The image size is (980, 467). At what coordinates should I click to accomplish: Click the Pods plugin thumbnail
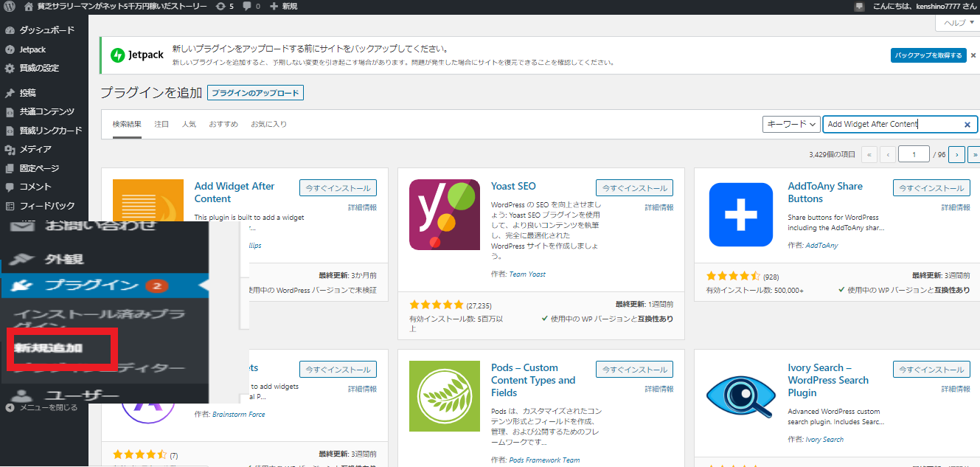pyautogui.click(x=445, y=396)
